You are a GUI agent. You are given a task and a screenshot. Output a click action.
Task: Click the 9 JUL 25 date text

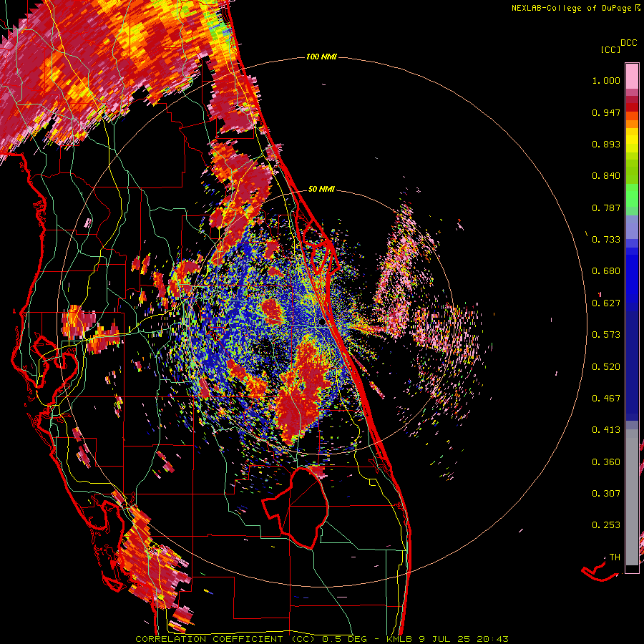(x=444, y=639)
